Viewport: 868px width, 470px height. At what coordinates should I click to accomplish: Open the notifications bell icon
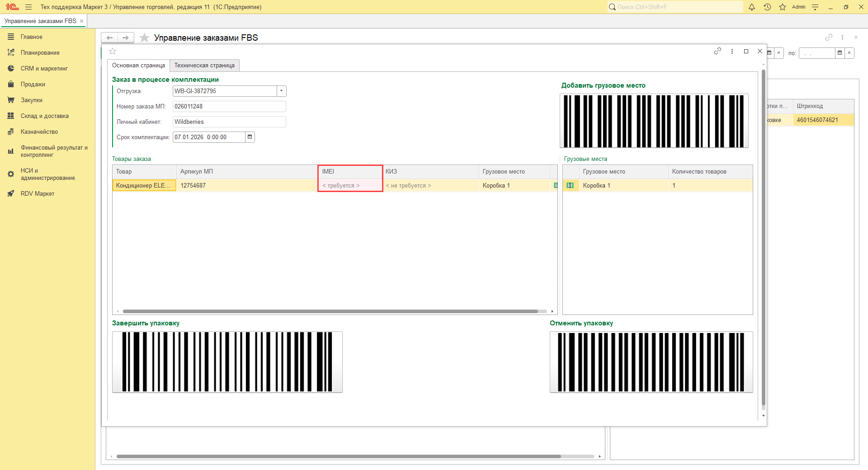coord(752,7)
